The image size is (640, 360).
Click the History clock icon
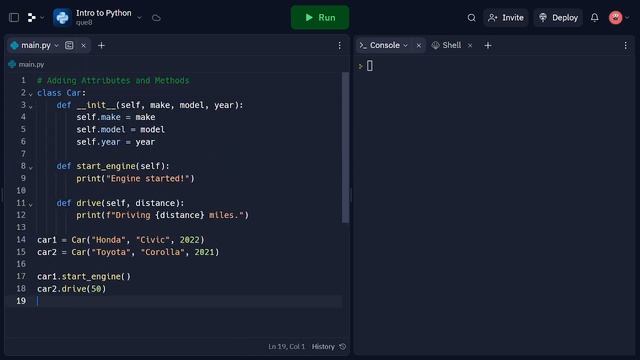click(343, 347)
